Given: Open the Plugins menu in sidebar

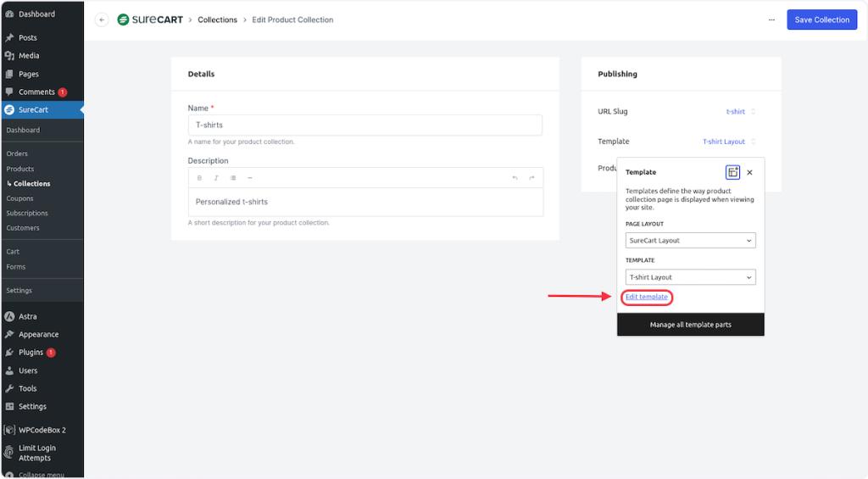Looking at the screenshot, I should tap(31, 352).
